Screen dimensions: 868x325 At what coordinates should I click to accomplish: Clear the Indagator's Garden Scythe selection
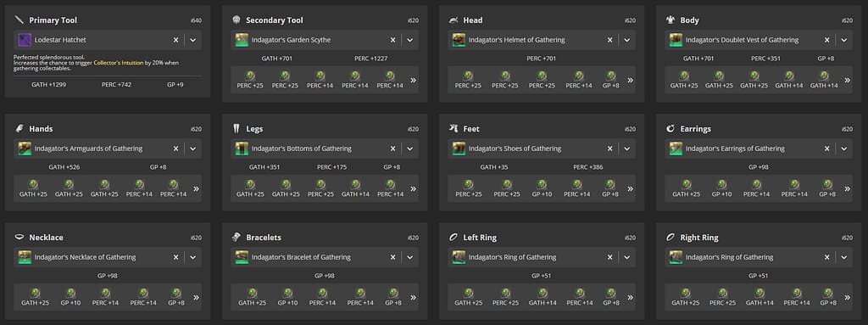click(392, 40)
